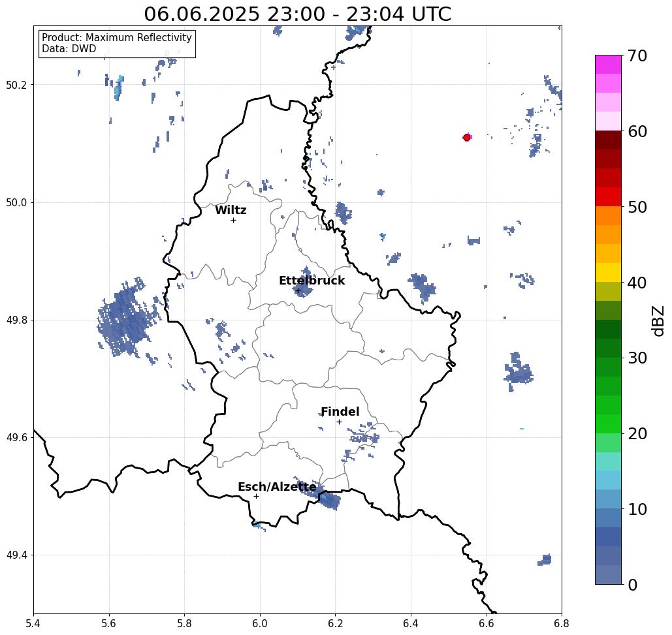Click the longitude tick label 5.8

184,623
